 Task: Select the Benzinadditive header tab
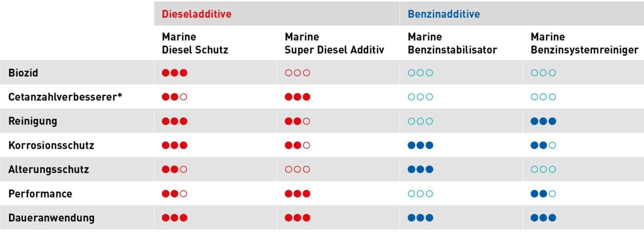pos(444,14)
